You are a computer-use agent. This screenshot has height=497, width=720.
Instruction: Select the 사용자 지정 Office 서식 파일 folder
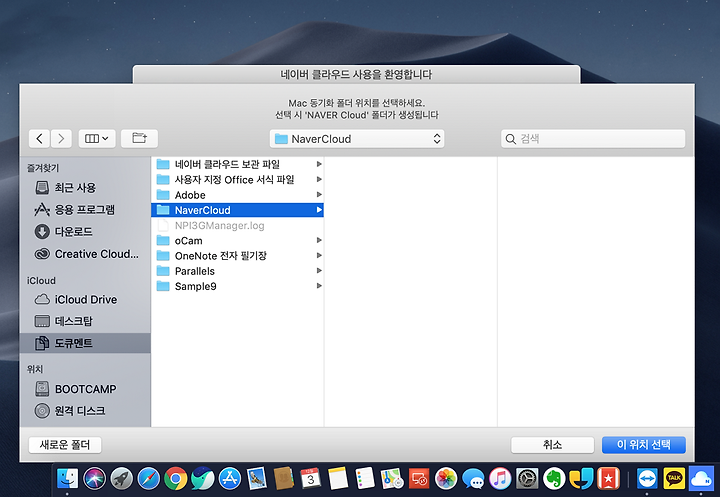(237, 179)
